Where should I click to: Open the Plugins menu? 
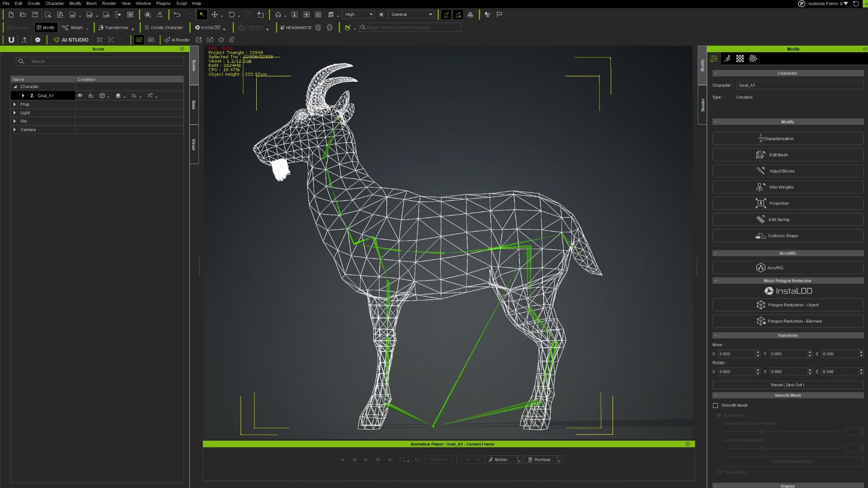[163, 4]
